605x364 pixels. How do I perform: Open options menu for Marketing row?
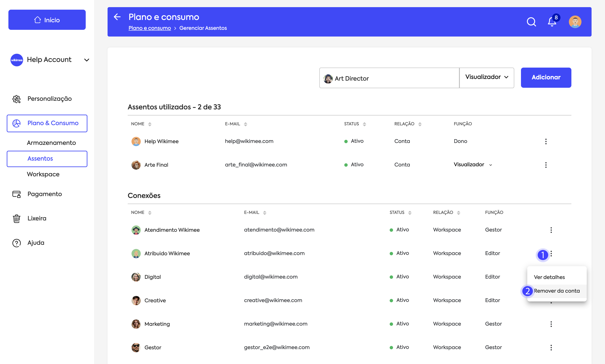coord(551,324)
